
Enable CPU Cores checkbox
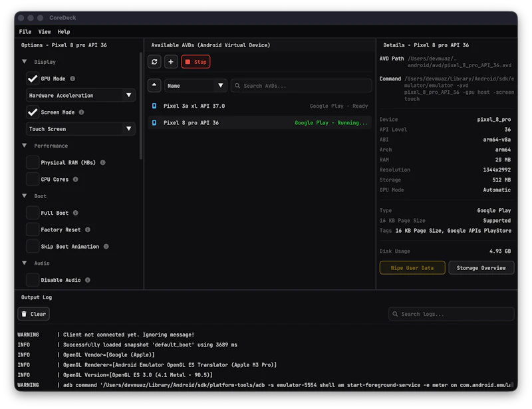pos(33,179)
